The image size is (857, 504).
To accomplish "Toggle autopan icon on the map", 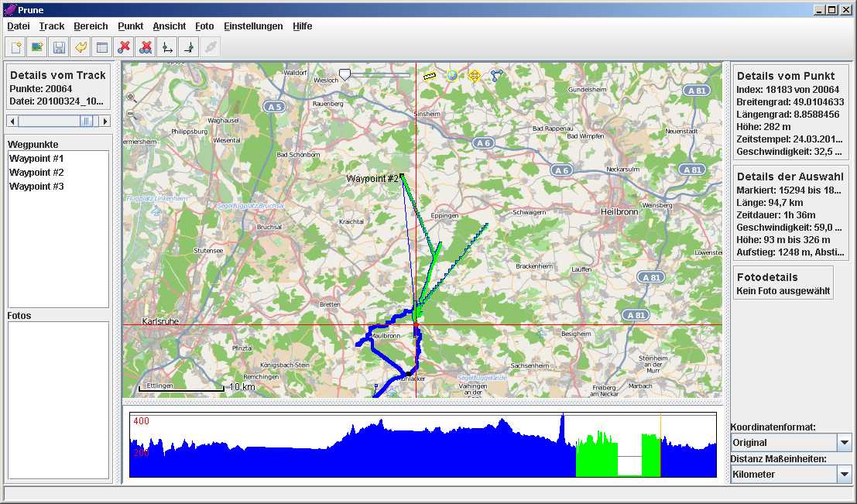I will point(475,76).
